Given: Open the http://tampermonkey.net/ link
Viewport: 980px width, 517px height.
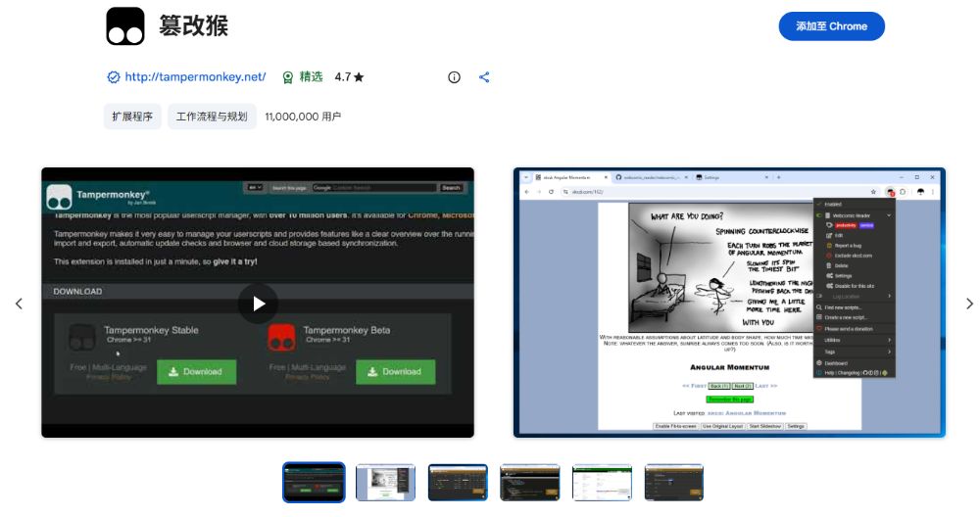Looking at the screenshot, I should pos(195,77).
